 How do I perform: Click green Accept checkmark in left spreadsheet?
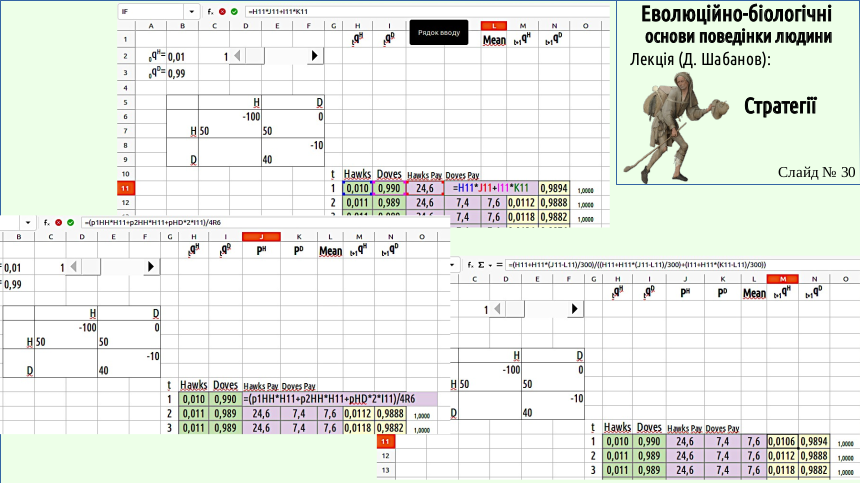point(70,222)
